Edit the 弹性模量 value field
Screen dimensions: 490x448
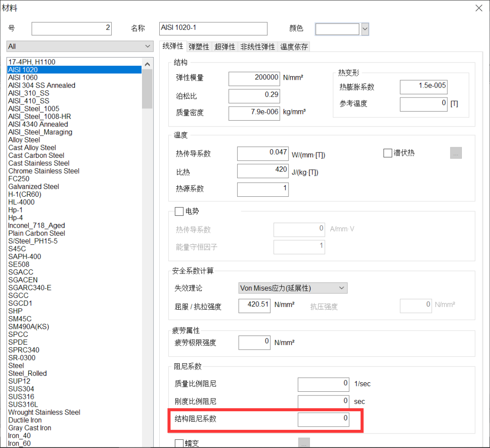(254, 78)
